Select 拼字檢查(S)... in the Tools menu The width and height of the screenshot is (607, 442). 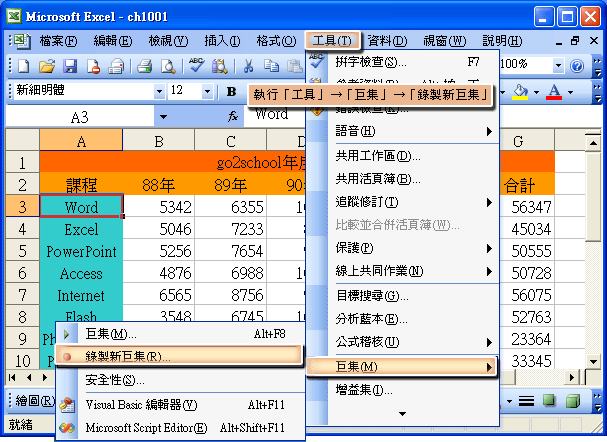402,62
